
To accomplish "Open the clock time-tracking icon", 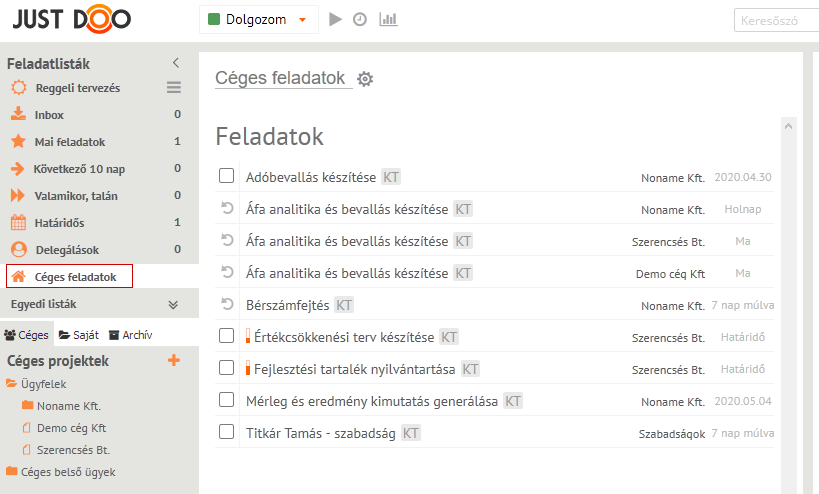I will click(x=360, y=20).
